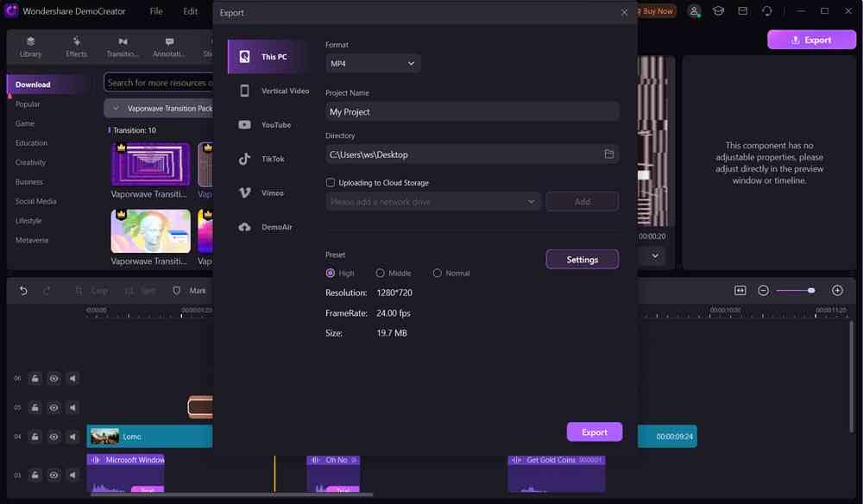The height and width of the screenshot is (504, 863).
Task: Toggle lock icon on track 03
Action: (35, 475)
